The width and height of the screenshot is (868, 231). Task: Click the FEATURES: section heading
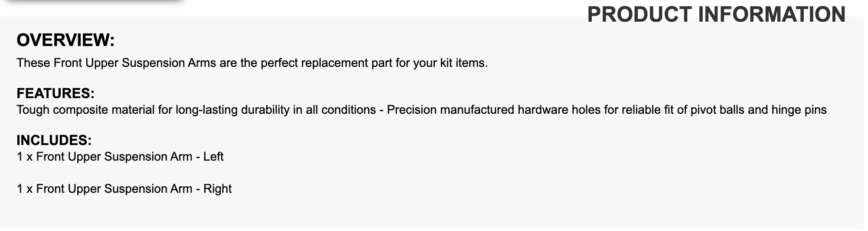click(x=55, y=93)
